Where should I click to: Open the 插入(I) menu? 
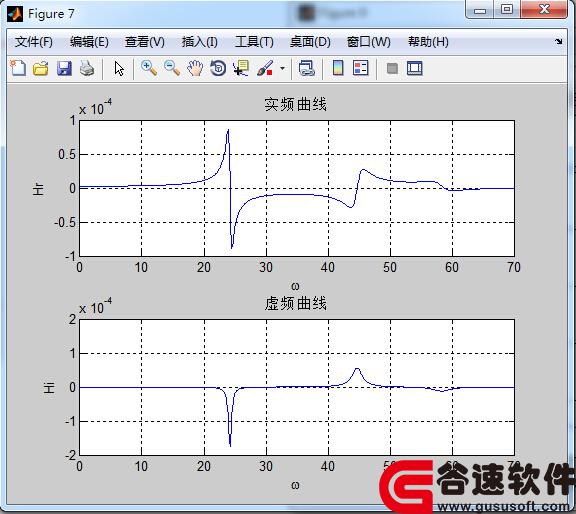point(199,42)
